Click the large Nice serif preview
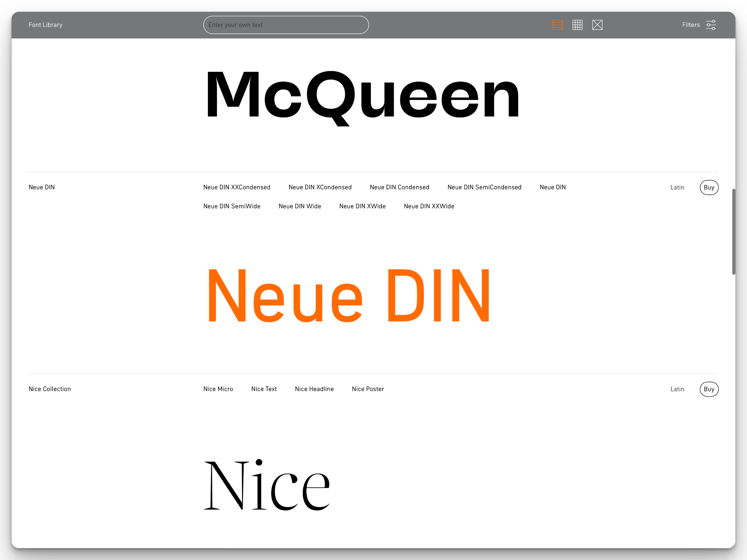The width and height of the screenshot is (747, 560). coord(267,485)
